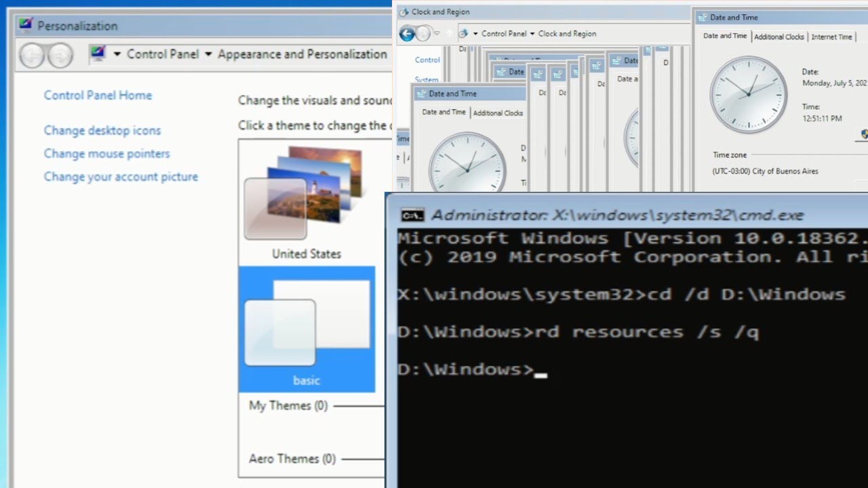Switch to Date and Time tab in front dialog
Viewport: 868px width, 488px height.
(x=725, y=36)
